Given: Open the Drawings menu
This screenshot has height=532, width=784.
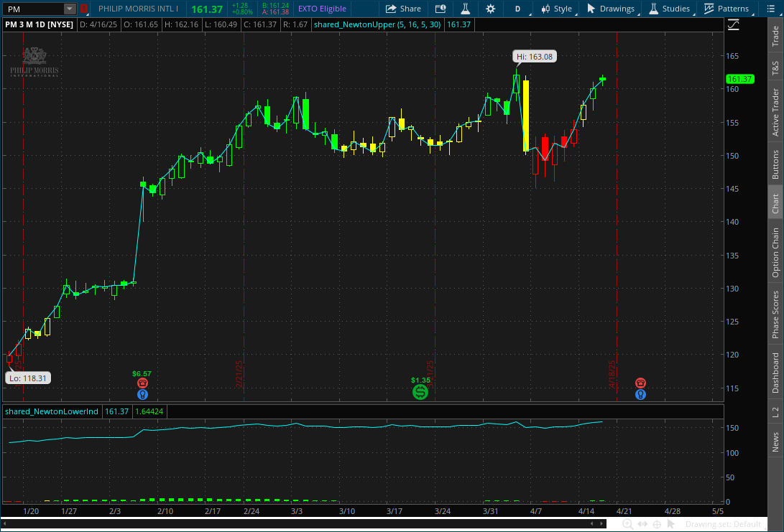Looking at the screenshot, I should tap(611, 9).
